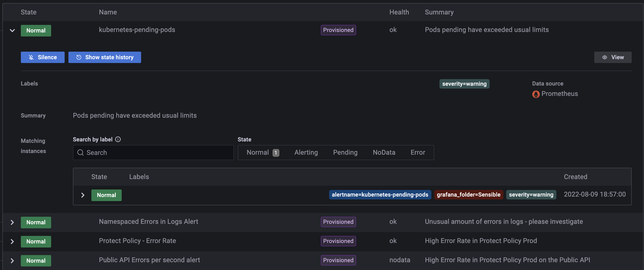Toggle the Pending state filter
The image size is (644, 270).
tap(345, 153)
